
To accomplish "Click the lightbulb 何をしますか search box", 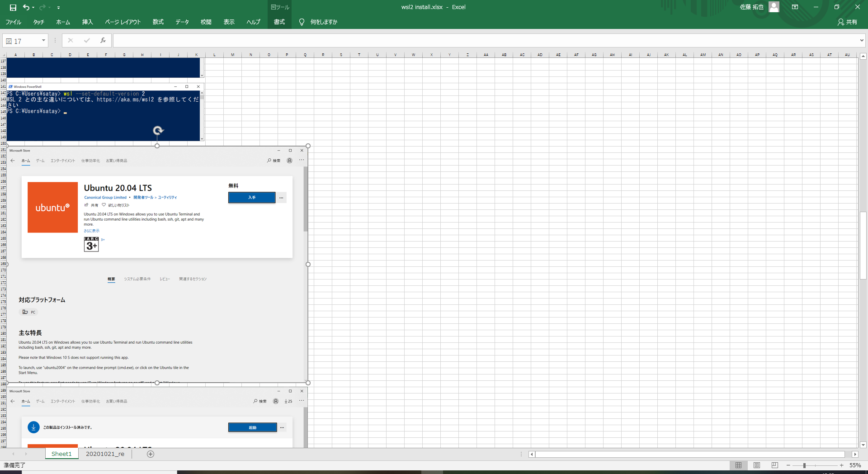I will coord(319,22).
